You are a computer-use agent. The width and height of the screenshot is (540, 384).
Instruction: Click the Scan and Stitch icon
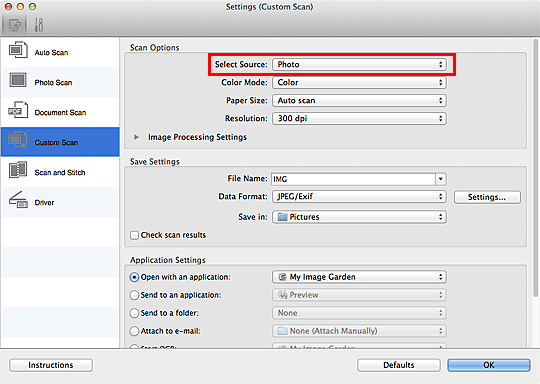[18, 170]
